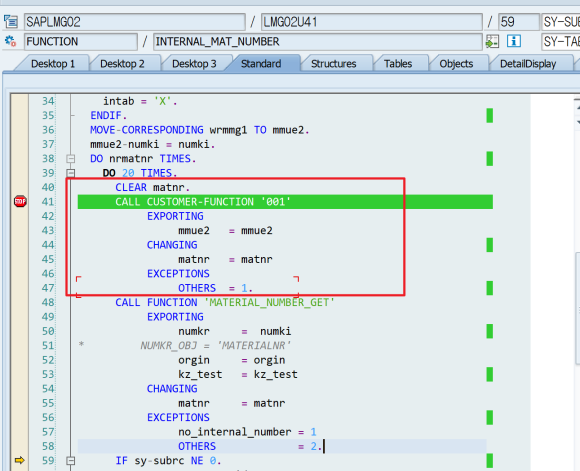The image size is (580, 471).
Task: Click the OTHERS = 2. line
Action: pos(250,446)
